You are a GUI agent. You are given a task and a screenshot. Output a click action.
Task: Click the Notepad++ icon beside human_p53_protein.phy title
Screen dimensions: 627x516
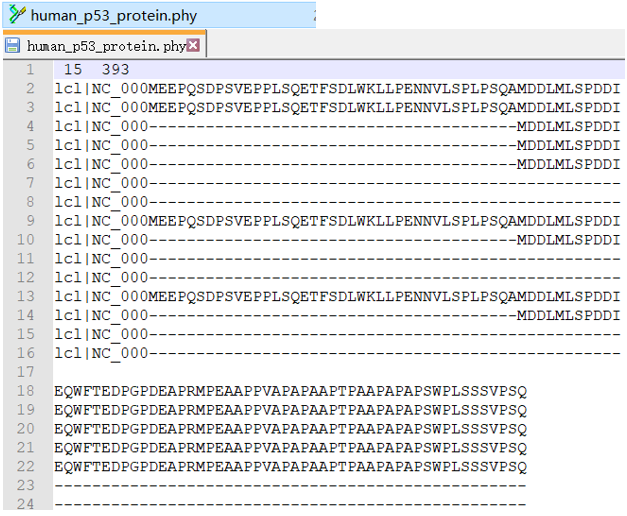[18, 14]
